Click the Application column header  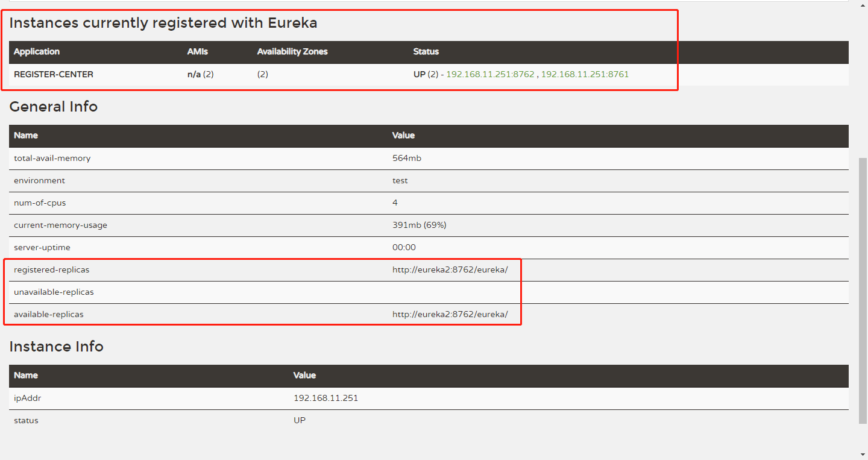click(37, 52)
